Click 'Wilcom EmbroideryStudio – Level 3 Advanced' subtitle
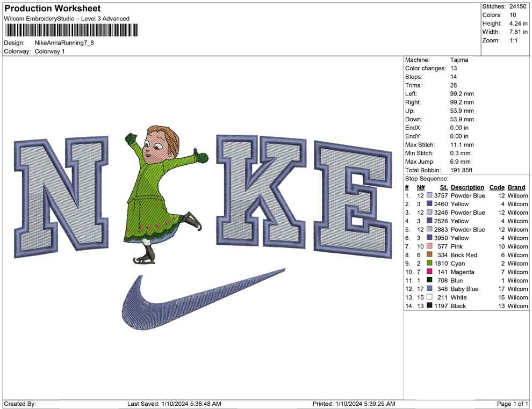This screenshot has width=532, height=409. click(x=67, y=19)
